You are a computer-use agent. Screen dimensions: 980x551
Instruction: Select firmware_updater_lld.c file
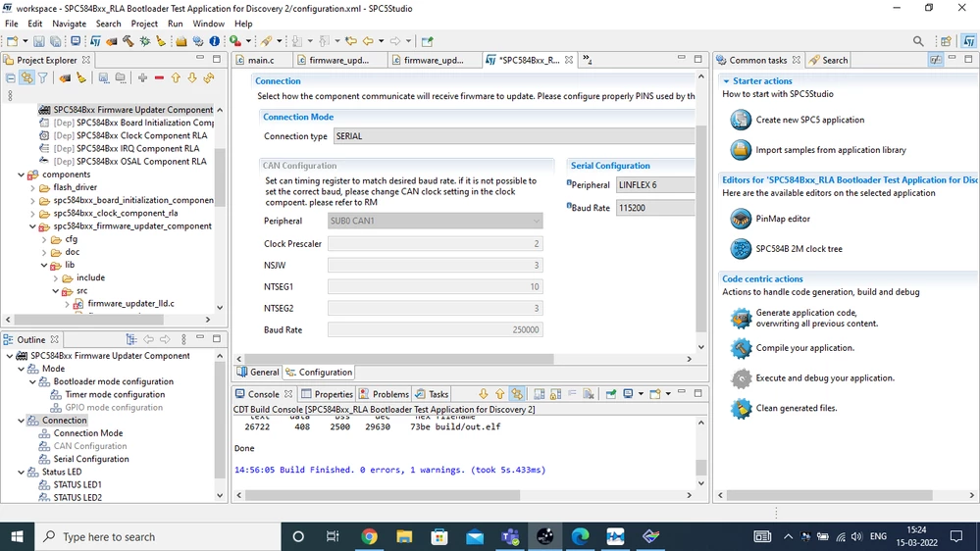click(x=130, y=304)
